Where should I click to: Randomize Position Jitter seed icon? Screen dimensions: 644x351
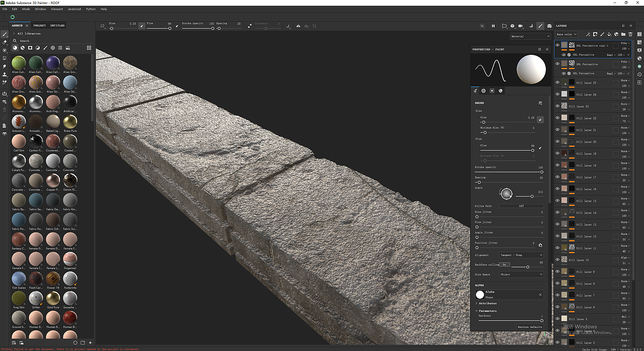coord(540,245)
